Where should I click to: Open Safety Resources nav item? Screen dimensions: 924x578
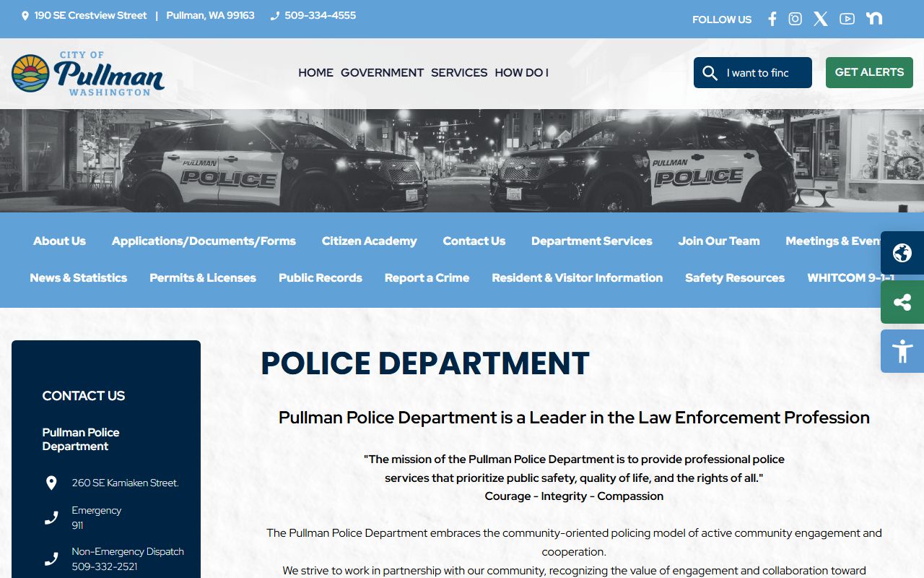tap(734, 277)
